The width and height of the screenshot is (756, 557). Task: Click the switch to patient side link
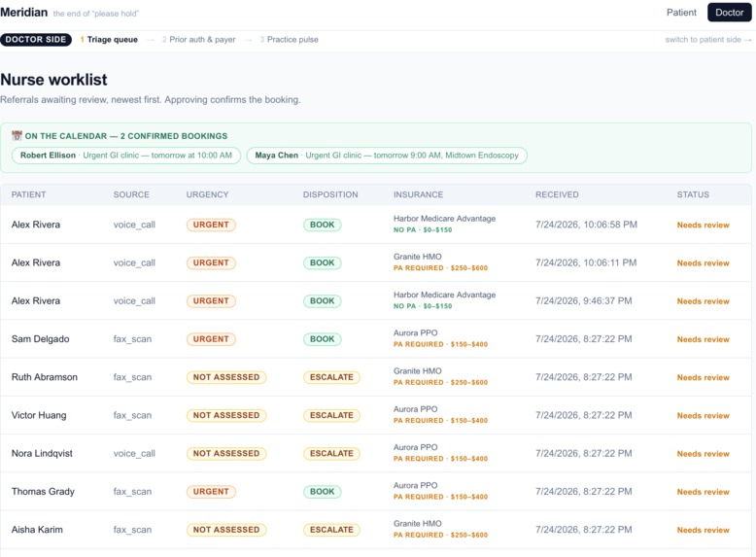[707, 40]
